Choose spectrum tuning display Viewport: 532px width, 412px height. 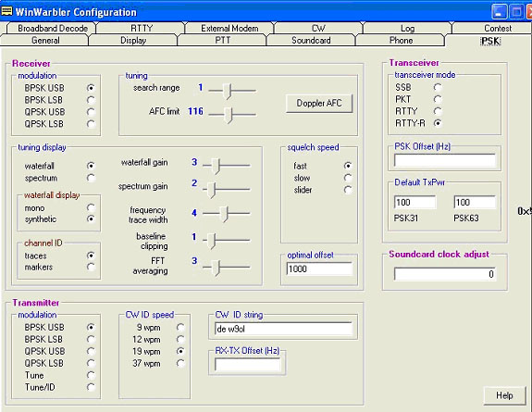coord(91,178)
